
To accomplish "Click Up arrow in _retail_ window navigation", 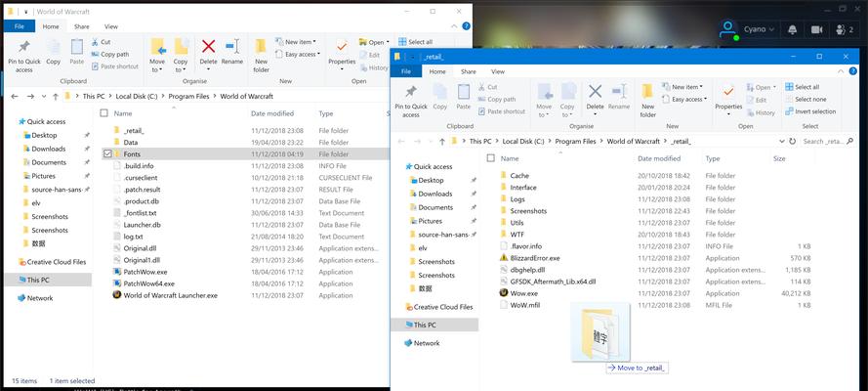I will click(x=441, y=141).
